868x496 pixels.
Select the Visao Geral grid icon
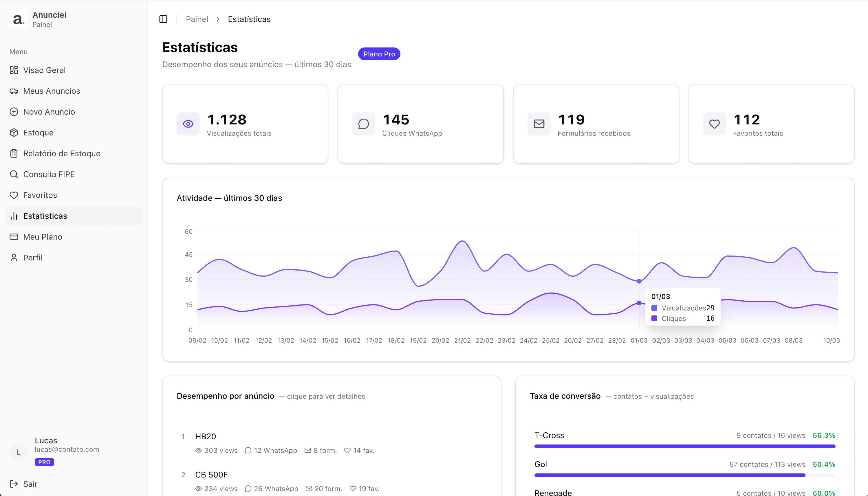click(x=14, y=70)
